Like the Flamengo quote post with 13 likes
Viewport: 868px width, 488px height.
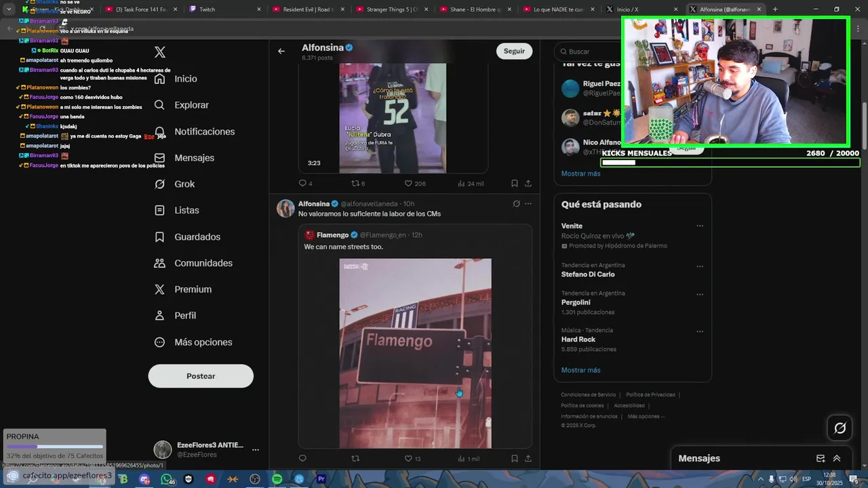pos(412,459)
